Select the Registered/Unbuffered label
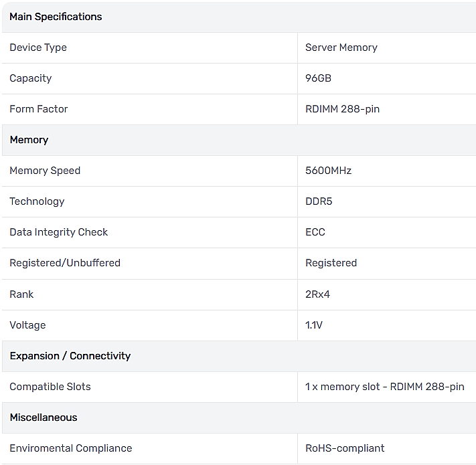The width and height of the screenshot is (476, 465). point(65,263)
